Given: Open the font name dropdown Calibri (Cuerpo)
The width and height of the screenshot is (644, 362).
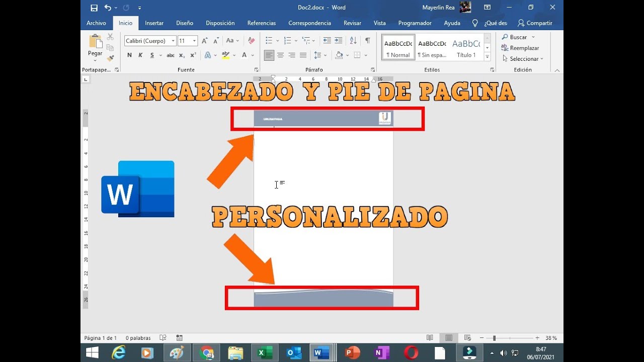Looking at the screenshot, I should [x=173, y=41].
